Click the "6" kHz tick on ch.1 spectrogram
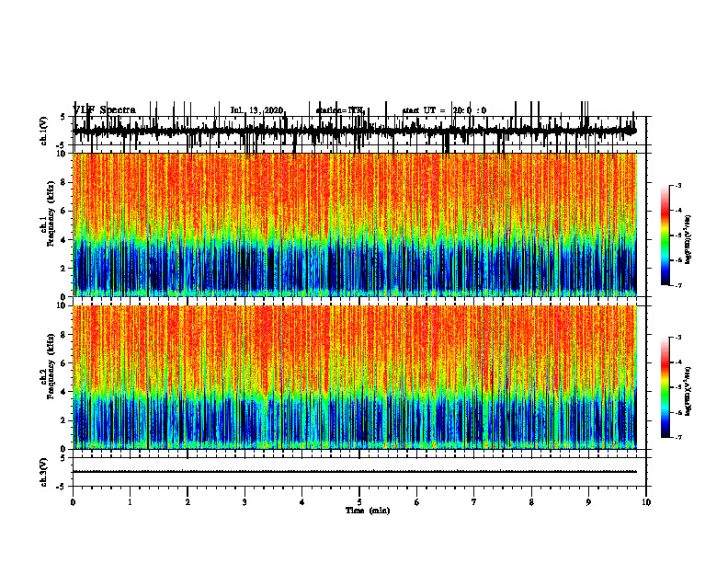Viewport: 728px width, 563px height. (64, 212)
